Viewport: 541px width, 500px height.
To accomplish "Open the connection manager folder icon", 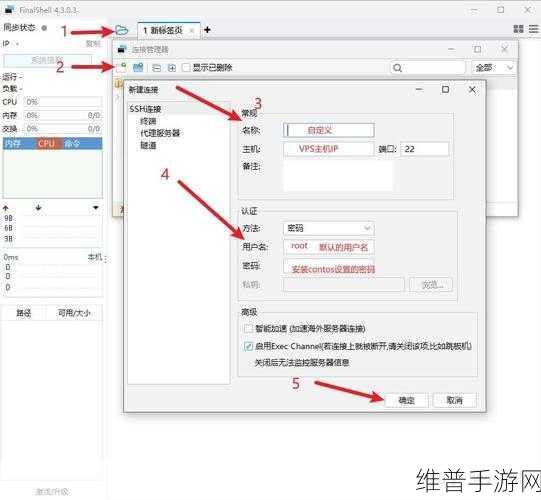I will [121, 30].
